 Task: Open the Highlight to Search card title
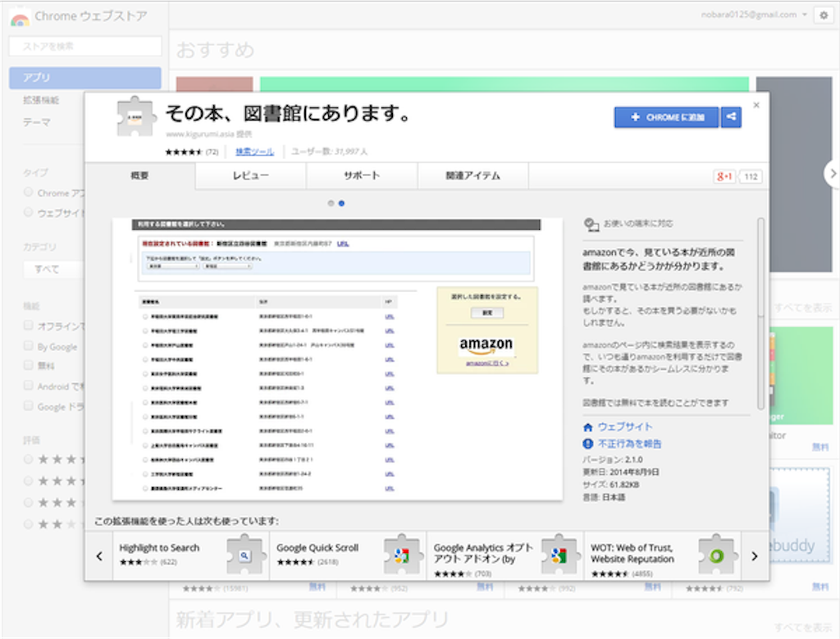point(159,548)
